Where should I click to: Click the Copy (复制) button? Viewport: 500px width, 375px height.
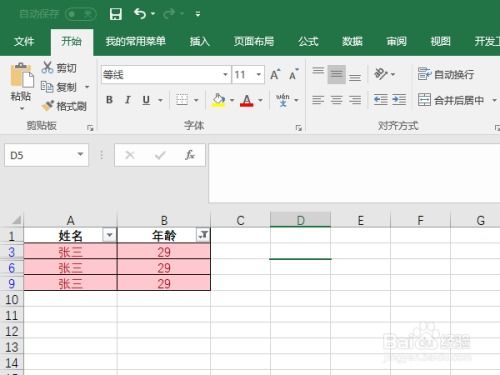59,87
